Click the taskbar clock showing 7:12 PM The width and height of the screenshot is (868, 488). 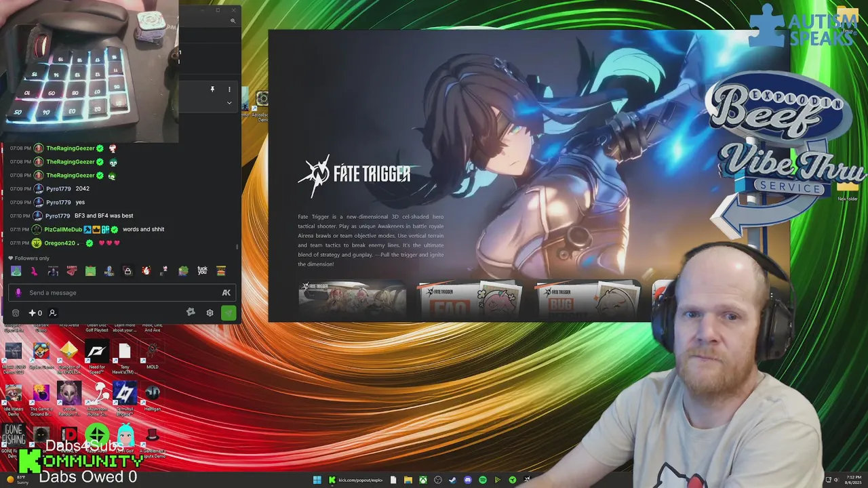tap(854, 480)
